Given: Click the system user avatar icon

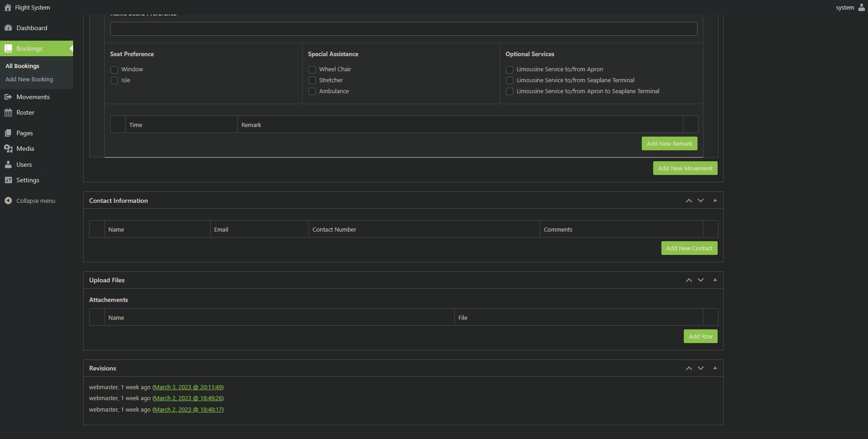Looking at the screenshot, I should click(x=862, y=7).
